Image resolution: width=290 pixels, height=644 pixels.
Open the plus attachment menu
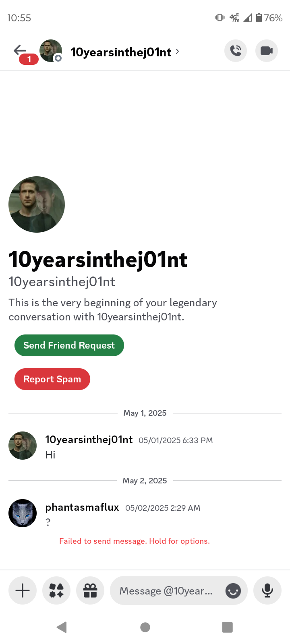tap(23, 590)
